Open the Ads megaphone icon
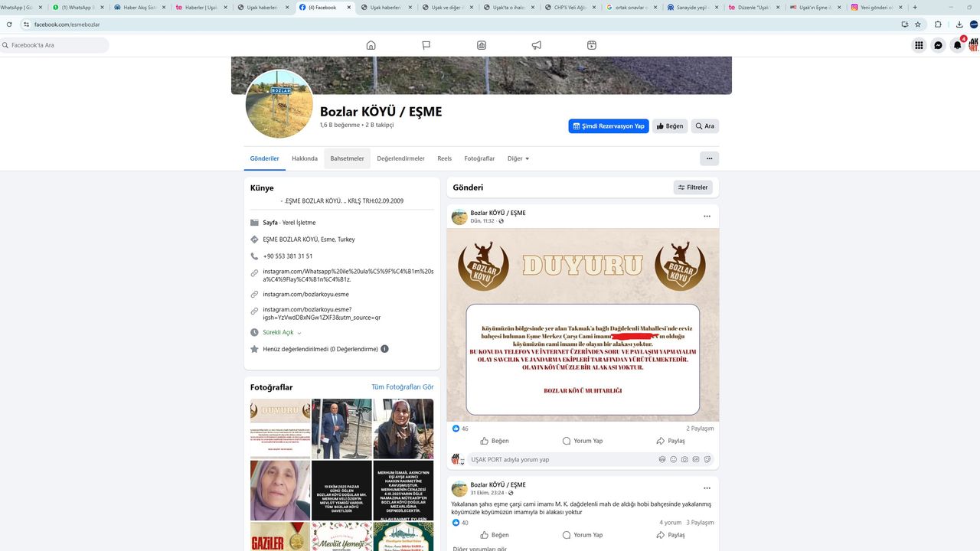 [x=537, y=45]
